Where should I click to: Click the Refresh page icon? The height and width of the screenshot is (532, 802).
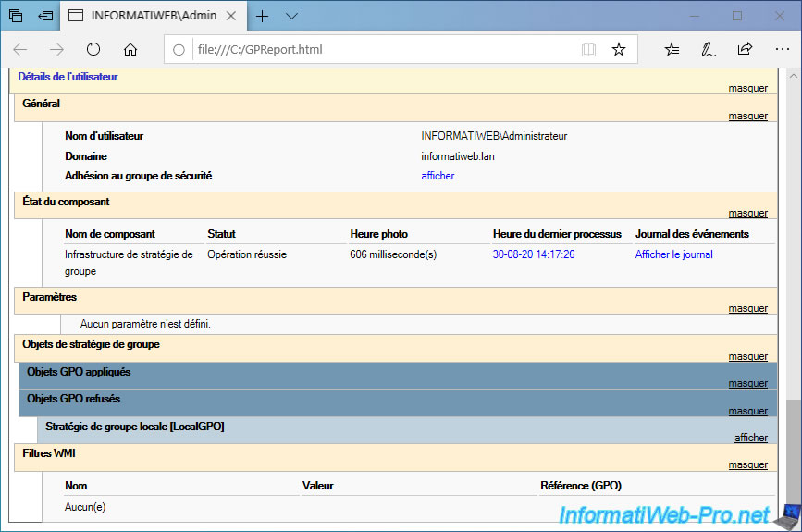tap(93, 49)
